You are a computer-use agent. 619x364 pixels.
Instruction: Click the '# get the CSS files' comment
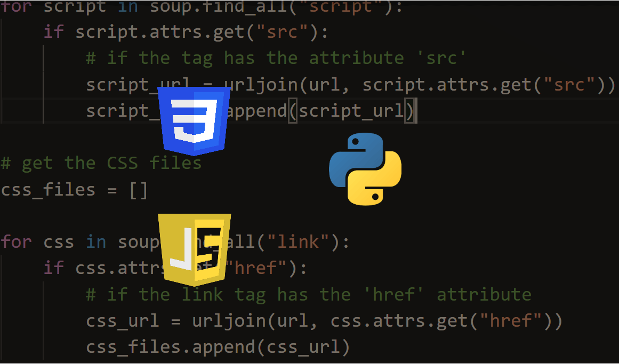(x=101, y=163)
